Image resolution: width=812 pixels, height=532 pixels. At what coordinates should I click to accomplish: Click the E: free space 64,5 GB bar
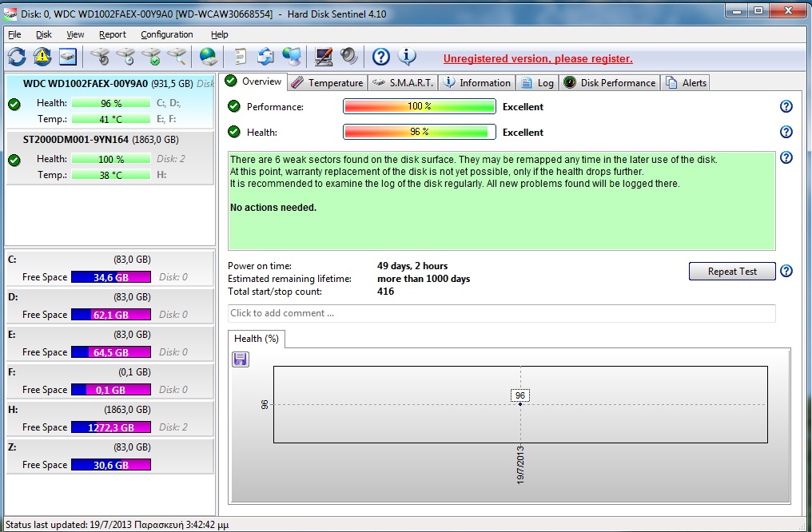click(111, 352)
